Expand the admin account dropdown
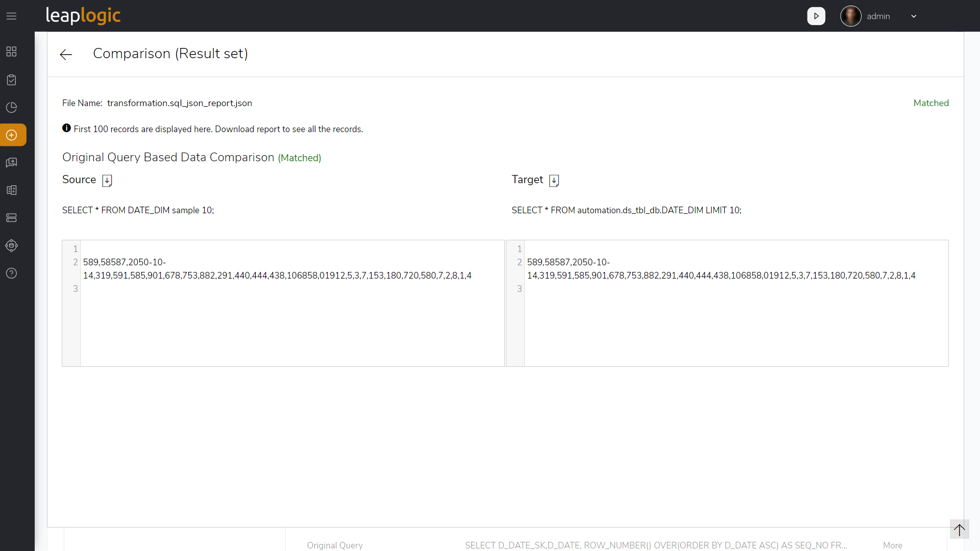Screen dimensions: 980x551 (913, 16)
